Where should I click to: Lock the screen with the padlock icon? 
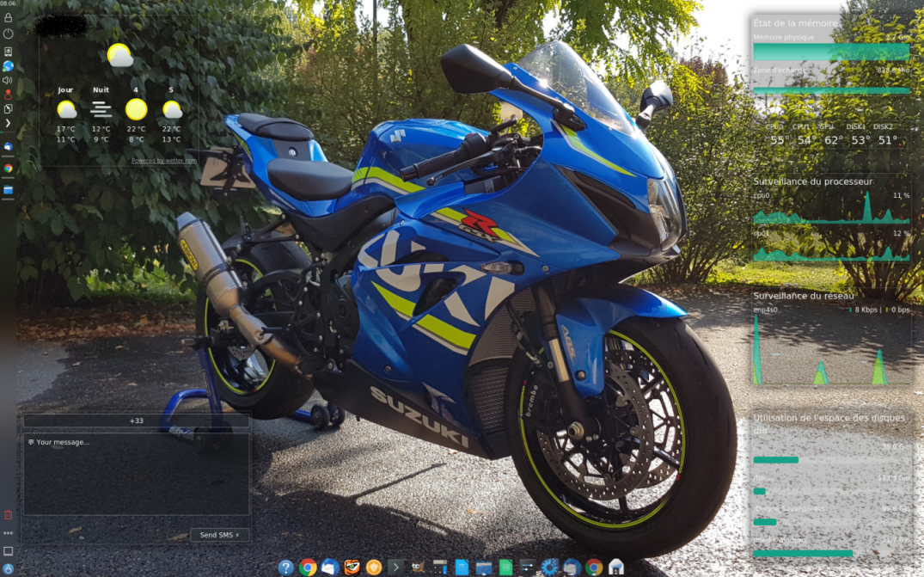(9, 18)
